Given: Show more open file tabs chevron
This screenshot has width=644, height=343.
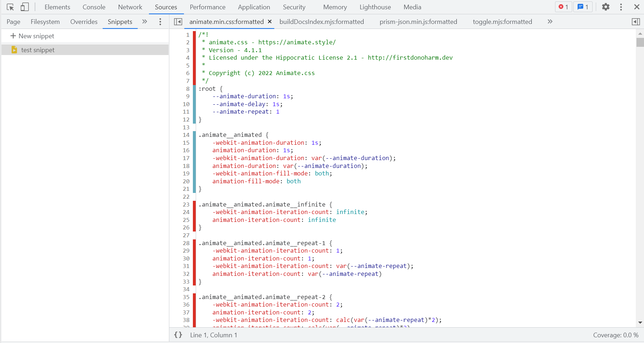Looking at the screenshot, I should tap(550, 21).
